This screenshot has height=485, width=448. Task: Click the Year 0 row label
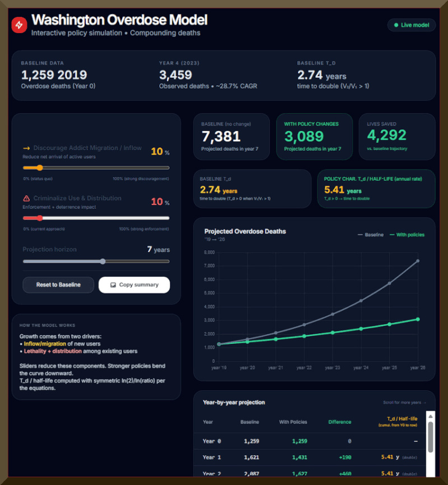tap(212, 441)
